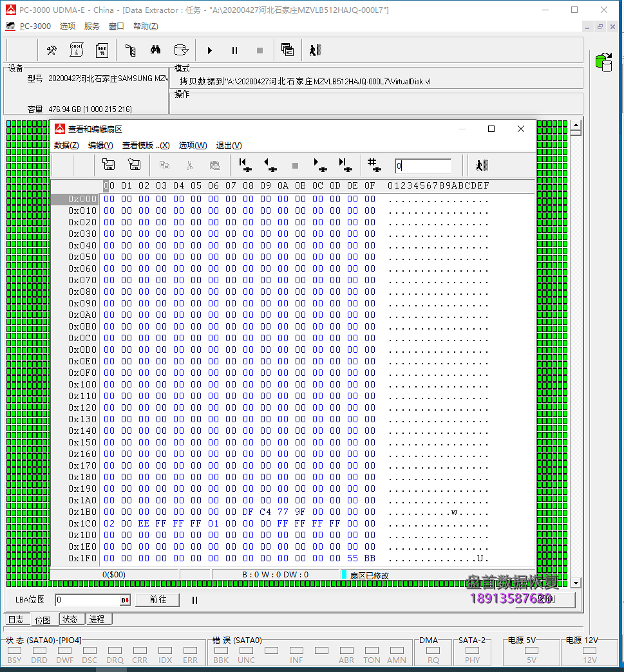
Task: Click the sector editor stop square icon
Action: [x=295, y=166]
